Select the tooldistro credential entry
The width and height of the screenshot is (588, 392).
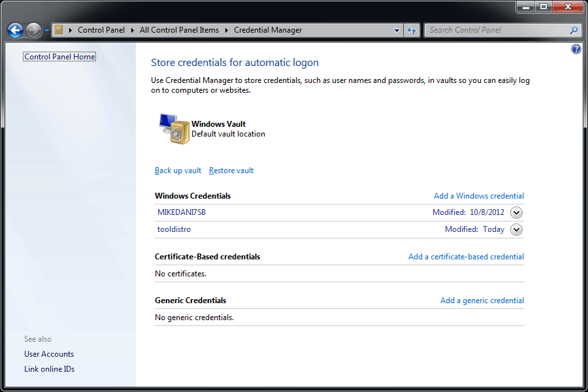pyautogui.click(x=174, y=229)
